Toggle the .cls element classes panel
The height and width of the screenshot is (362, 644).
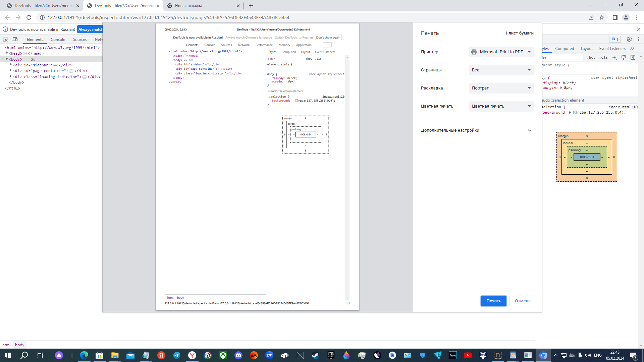tap(604, 57)
